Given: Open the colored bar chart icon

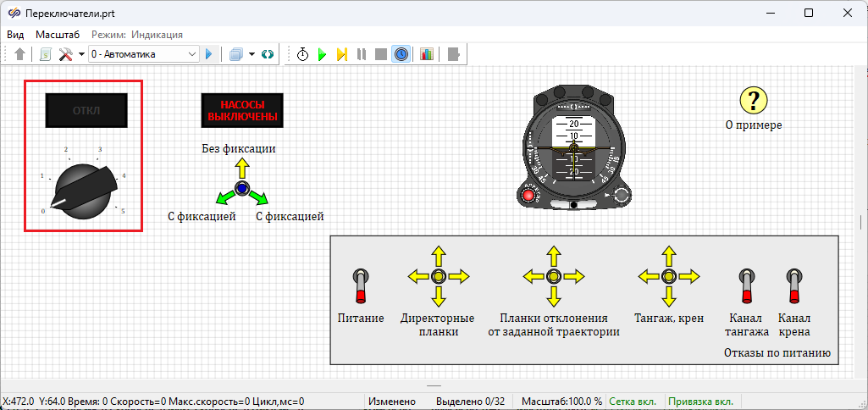Looking at the screenshot, I should (x=426, y=54).
